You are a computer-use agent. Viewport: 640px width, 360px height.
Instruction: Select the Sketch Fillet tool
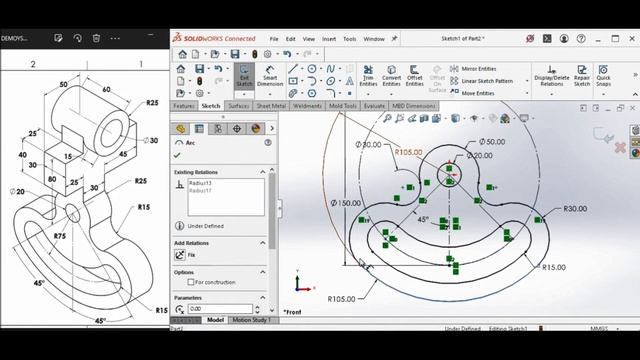[331, 93]
